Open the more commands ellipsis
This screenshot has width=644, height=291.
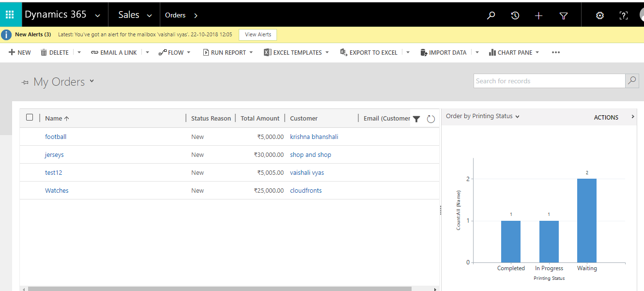click(x=556, y=52)
